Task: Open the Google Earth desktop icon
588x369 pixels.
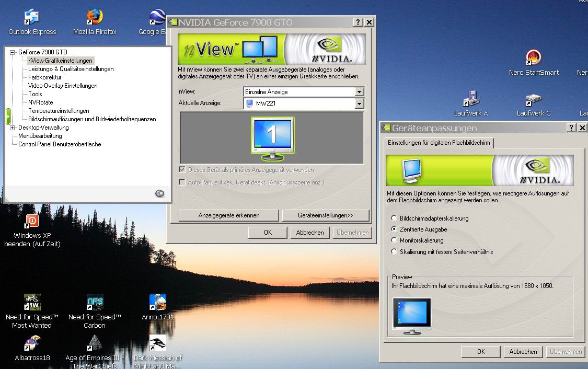Action: [157, 17]
